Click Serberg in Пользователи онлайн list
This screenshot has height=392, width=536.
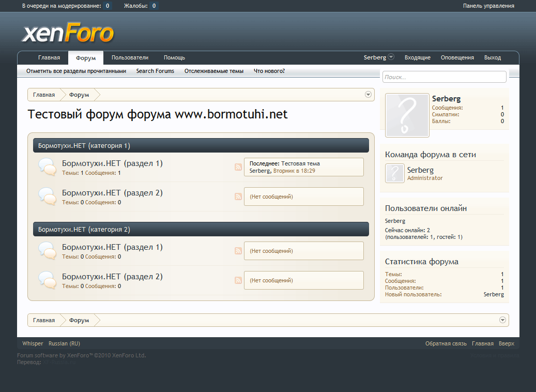pyautogui.click(x=395, y=221)
